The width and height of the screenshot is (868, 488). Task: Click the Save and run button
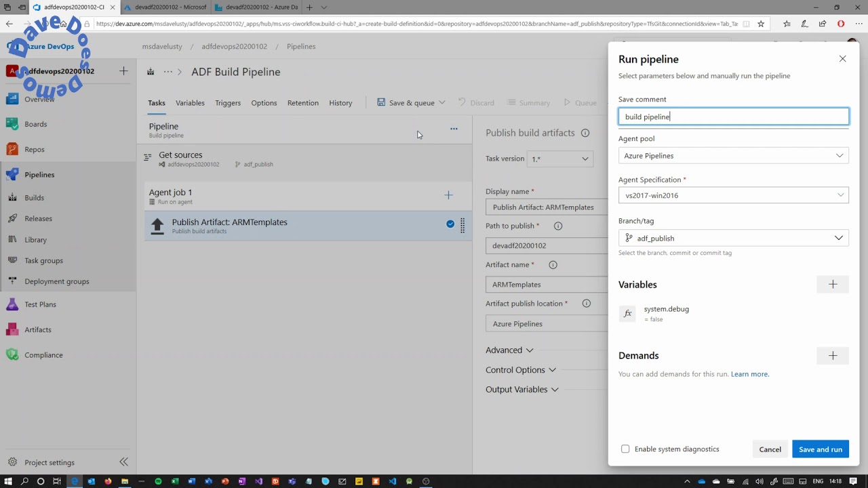click(x=821, y=449)
